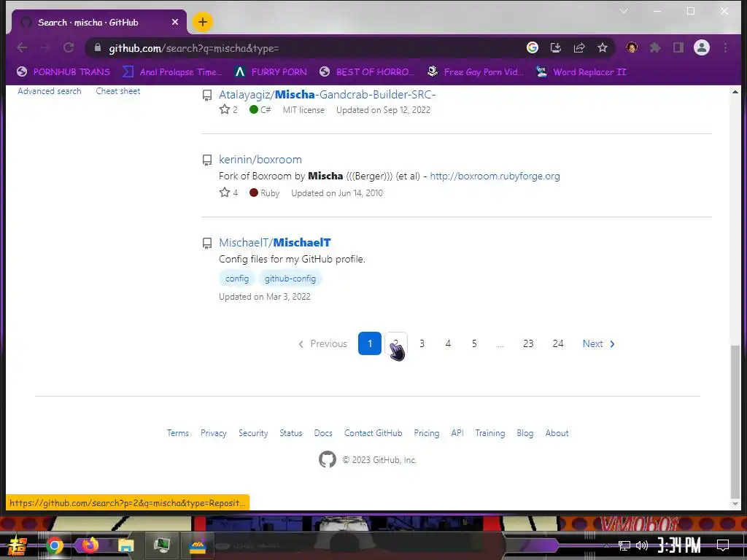Screen dimensions: 747x560
Task: Click 'Updated on Sep 12, 2022' text
Action: [x=383, y=110]
